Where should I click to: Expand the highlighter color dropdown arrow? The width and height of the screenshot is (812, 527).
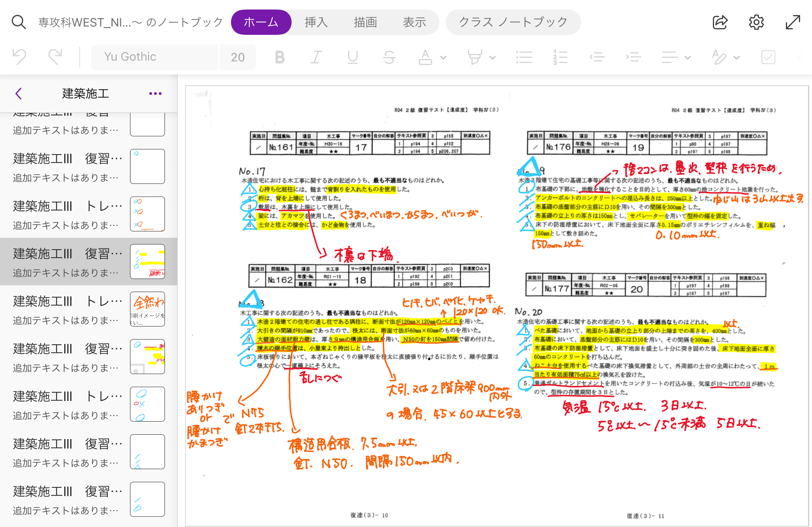pyautogui.click(x=492, y=58)
